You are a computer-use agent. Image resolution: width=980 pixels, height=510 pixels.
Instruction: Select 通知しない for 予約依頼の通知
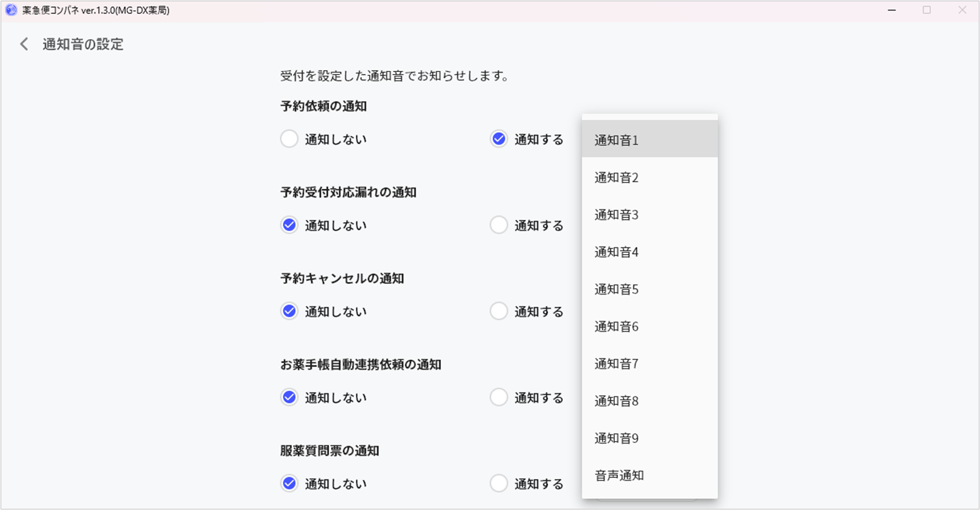point(289,139)
